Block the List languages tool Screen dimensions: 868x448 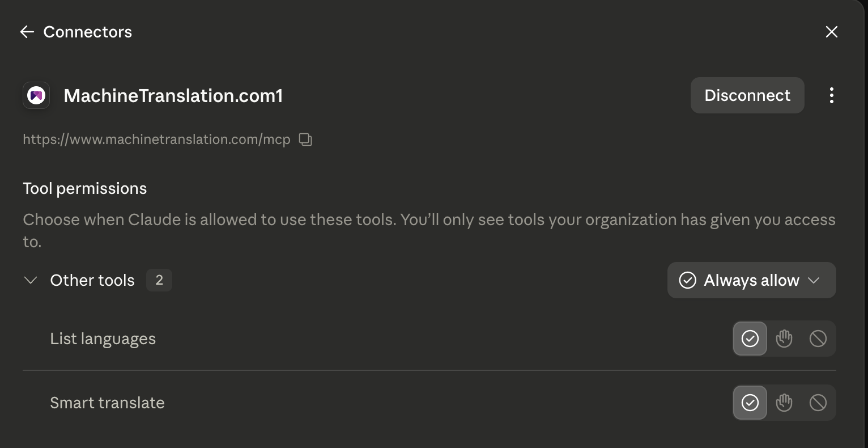click(818, 339)
